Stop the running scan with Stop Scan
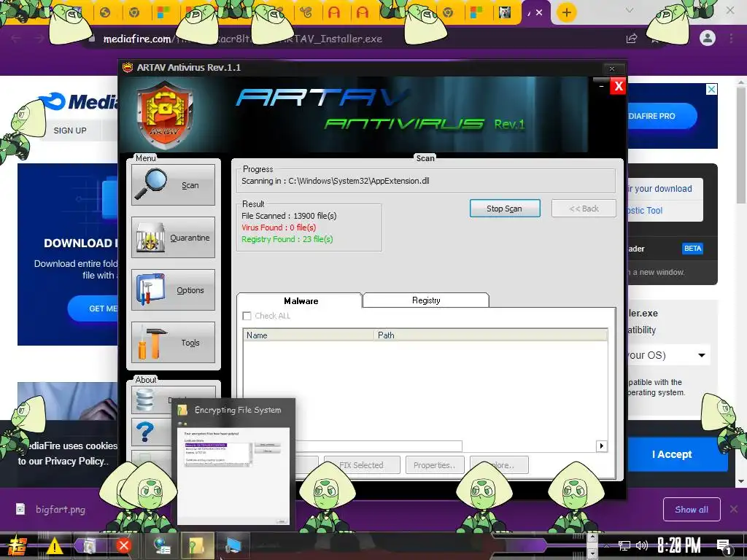This screenshot has width=747, height=560. (x=505, y=209)
